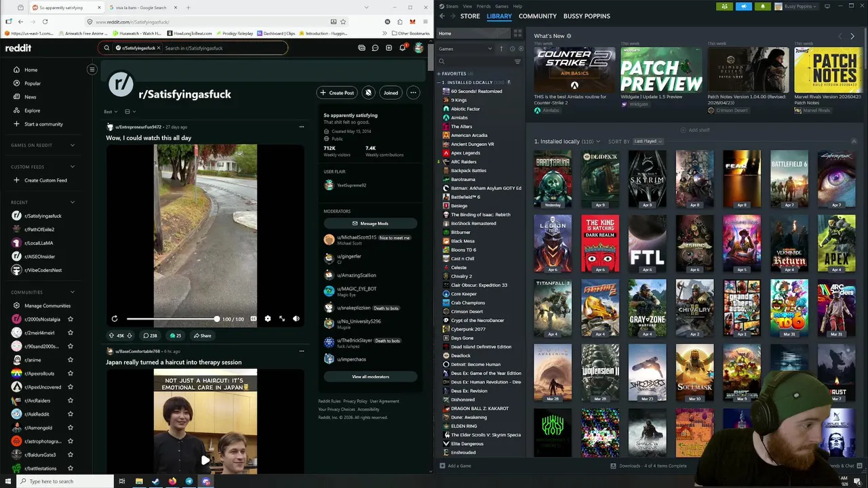Favorite r/2000sNostalgia with the star
Viewport: 868px width, 488px height.
[71, 319]
